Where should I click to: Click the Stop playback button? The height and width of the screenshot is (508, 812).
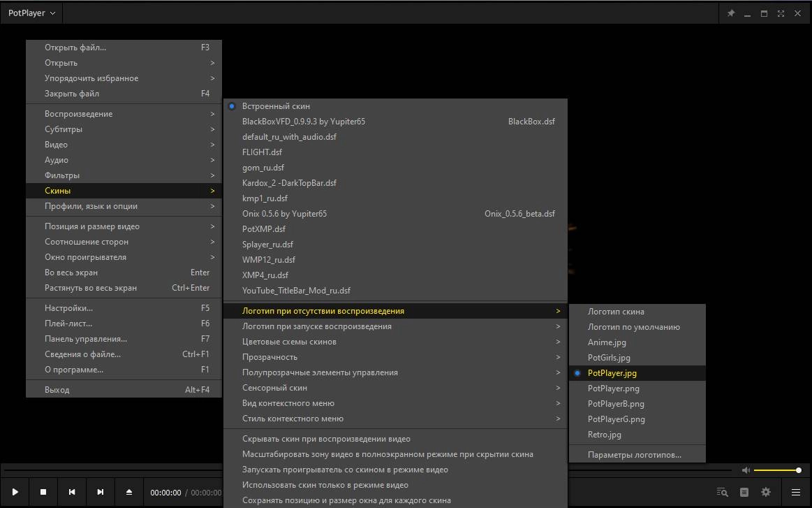click(x=43, y=492)
